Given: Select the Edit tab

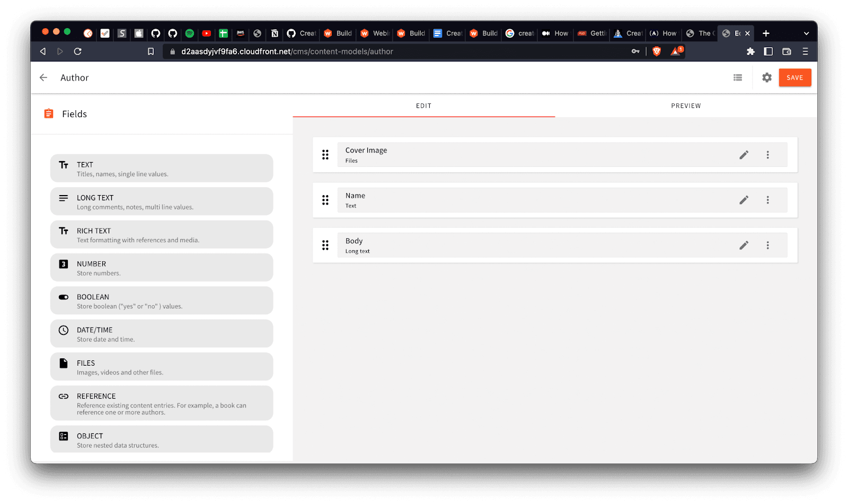Looking at the screenshot, I should coord(423,106).
